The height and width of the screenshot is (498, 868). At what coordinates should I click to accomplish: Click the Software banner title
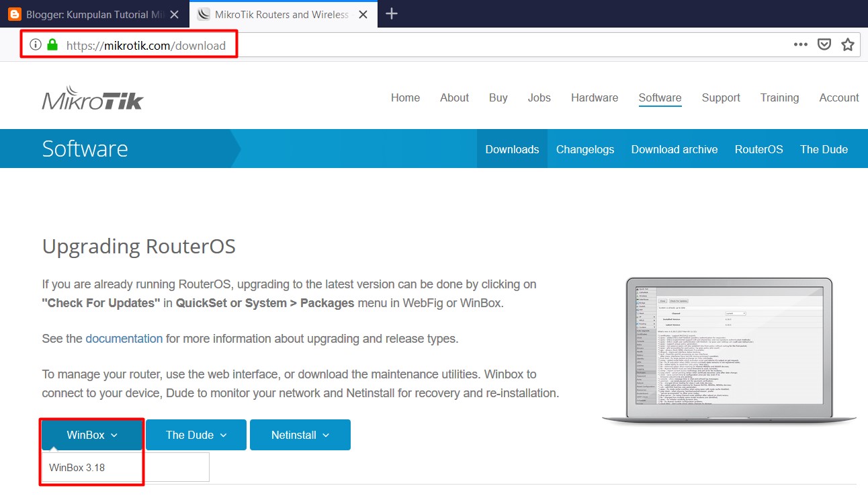pos(85,149)
